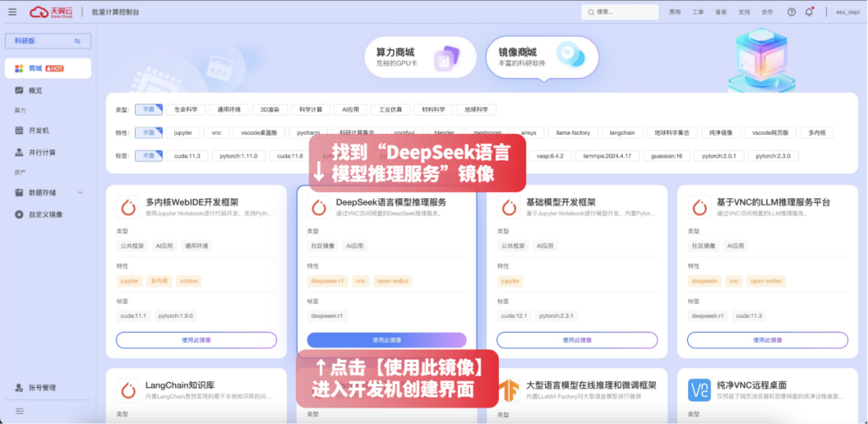
Task: Filter type by AI应用
Action: [x=350, y=109]
